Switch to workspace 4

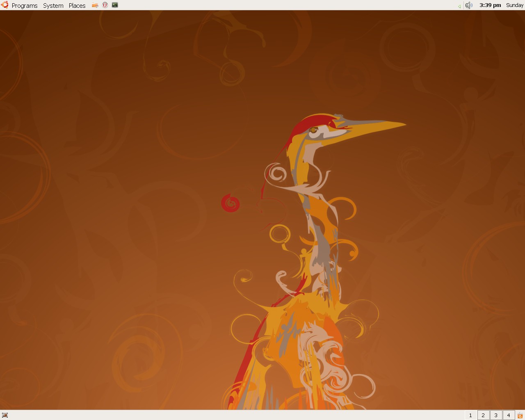coord(509,415)
